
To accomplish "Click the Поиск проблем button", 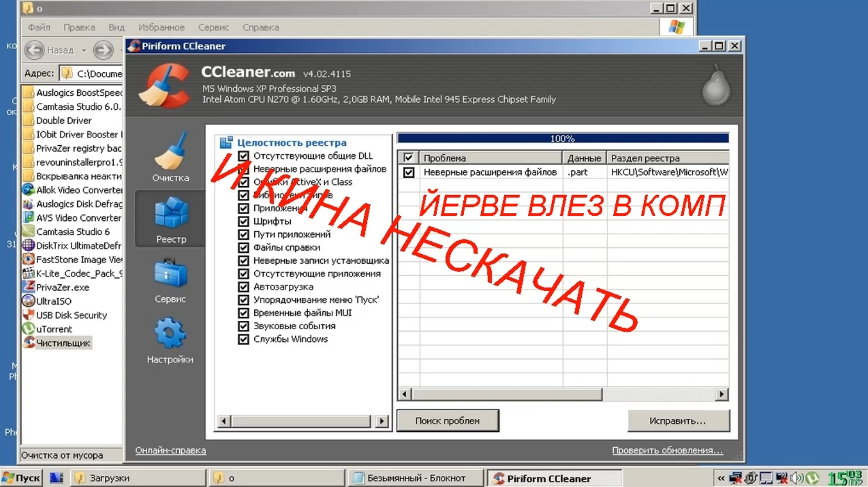I will point(448,421).
